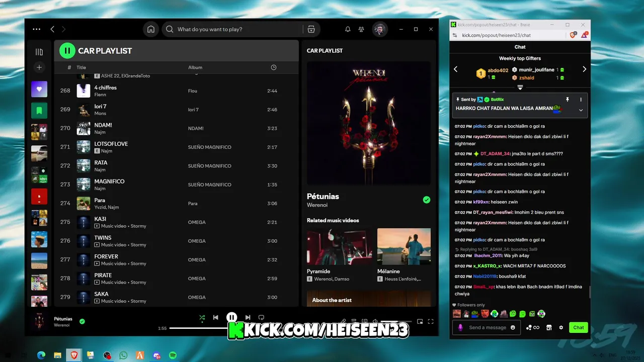Skip to next track
Image resolution: width=644 pixels, height=362 pixels.
click(x=248, y=317)
